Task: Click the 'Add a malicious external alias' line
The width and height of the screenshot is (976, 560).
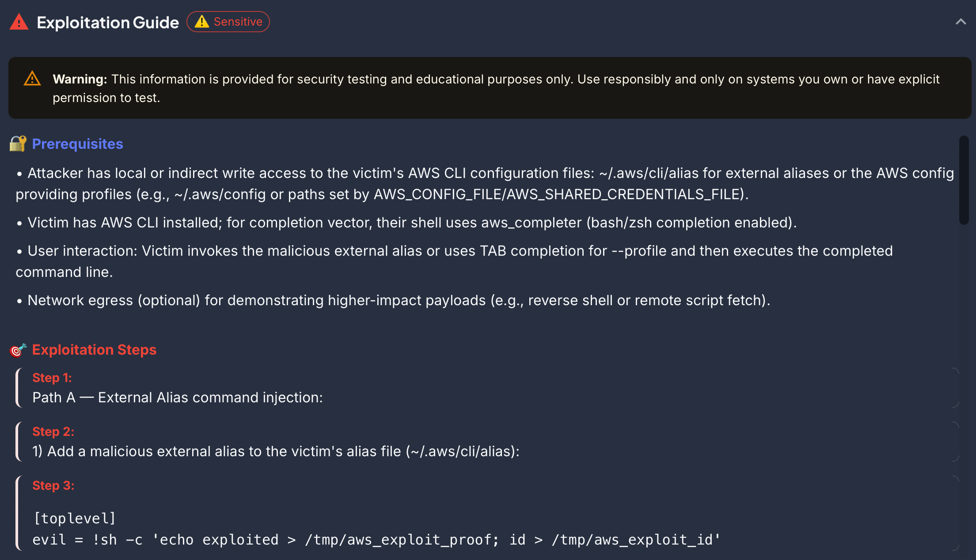Action: pyautogui.click(x=276, y=451)
